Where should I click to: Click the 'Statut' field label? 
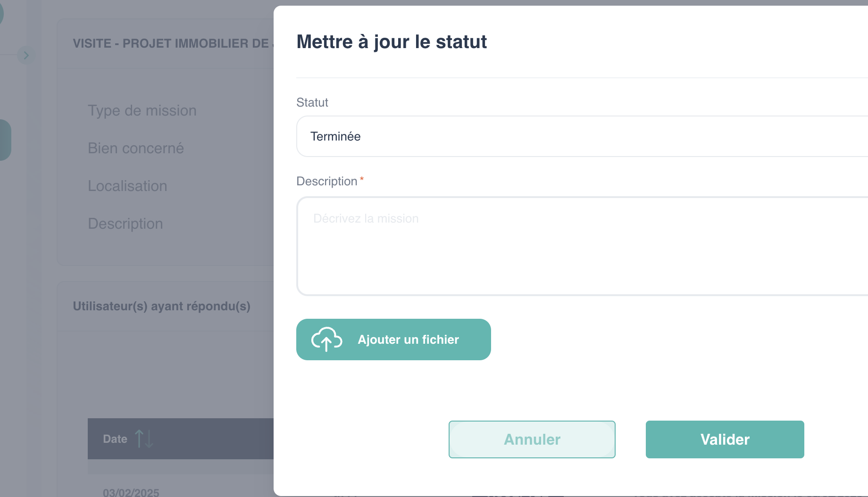(x=312, y=102)
